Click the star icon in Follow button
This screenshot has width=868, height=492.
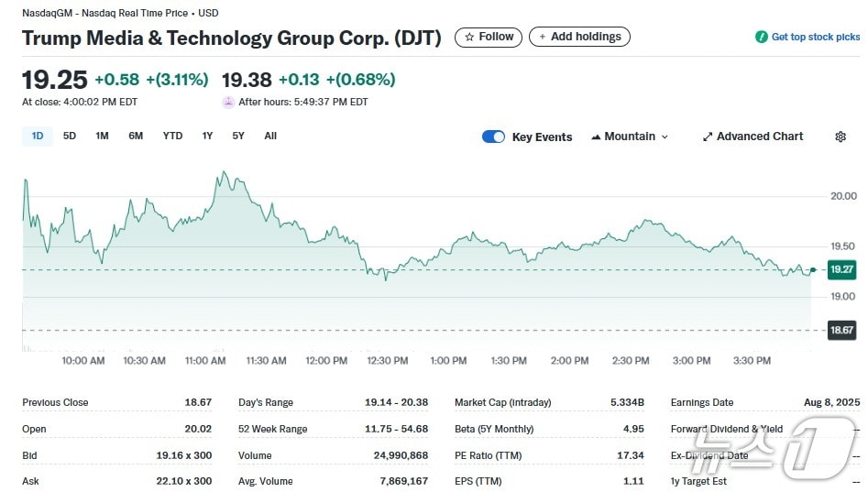(469, 38)
